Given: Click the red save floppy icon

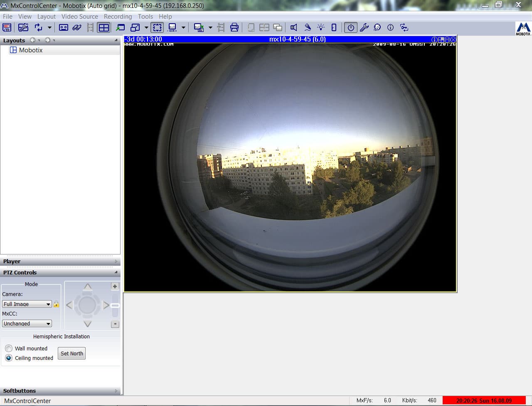Looking at the screenshot, I should pos(7,27).
